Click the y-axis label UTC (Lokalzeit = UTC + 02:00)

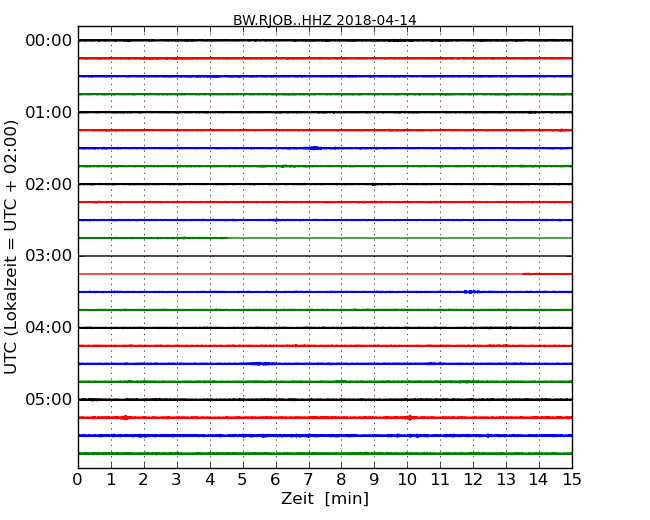[x=11, y=247]
